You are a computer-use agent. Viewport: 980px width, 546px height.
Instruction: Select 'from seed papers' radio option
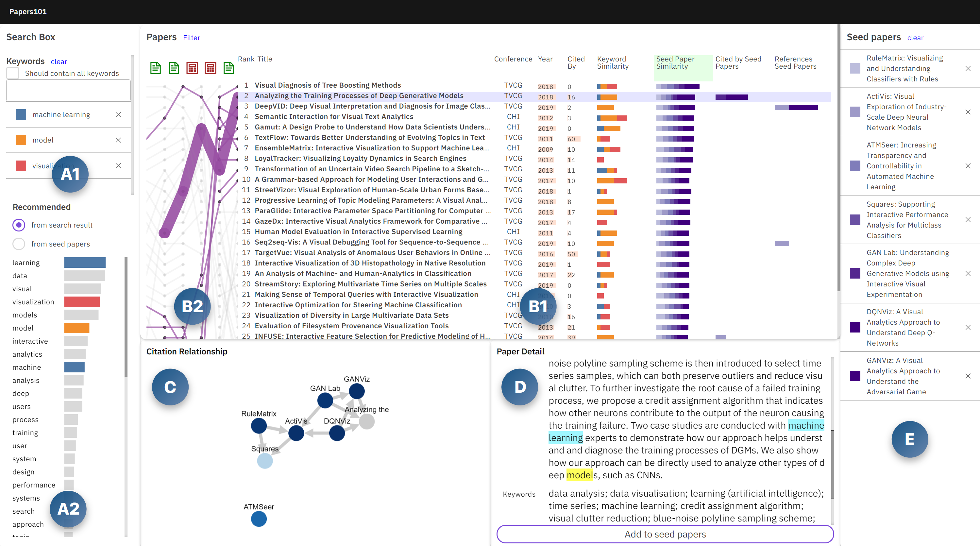[19, 244]
